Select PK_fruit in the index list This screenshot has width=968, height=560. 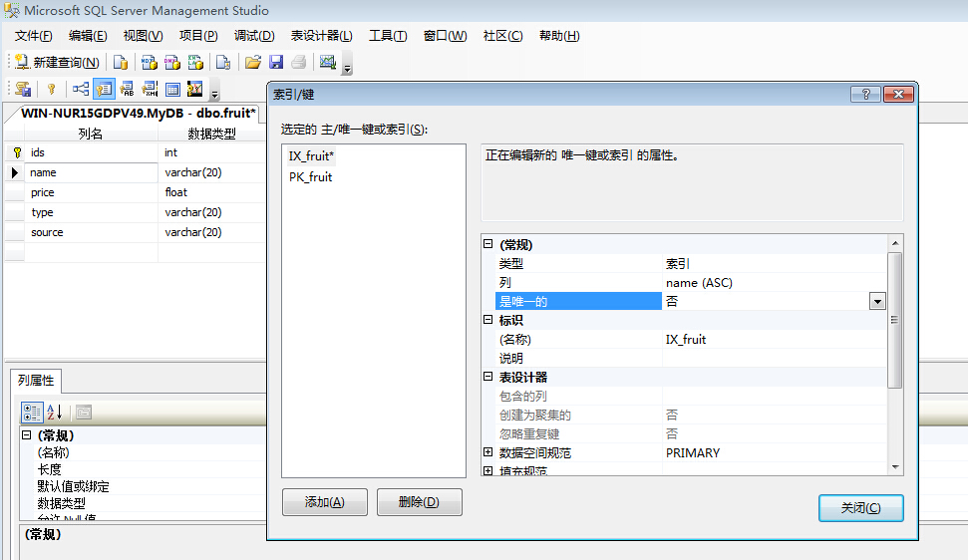pyautogui.click(x=310, y=177)
